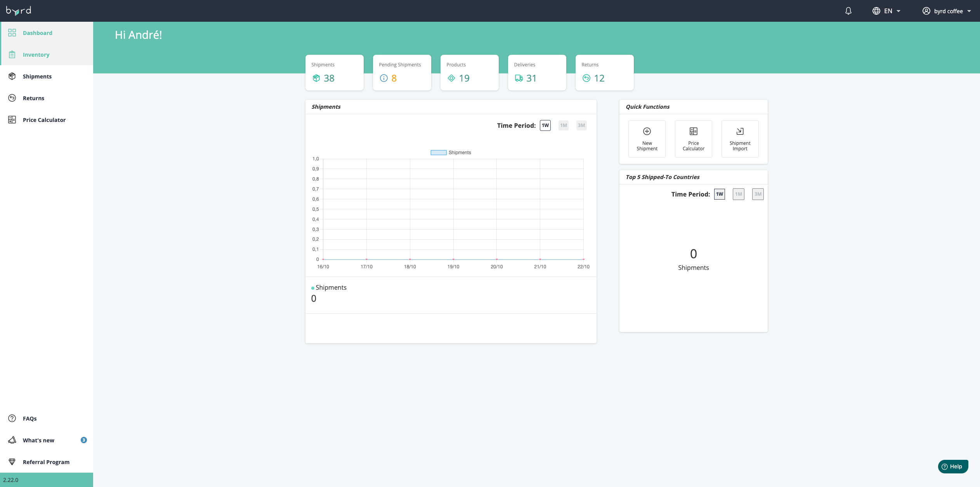Click the Help button
Image resolution: width=980 pixels, height=487 pixels.
pos(952,466)
